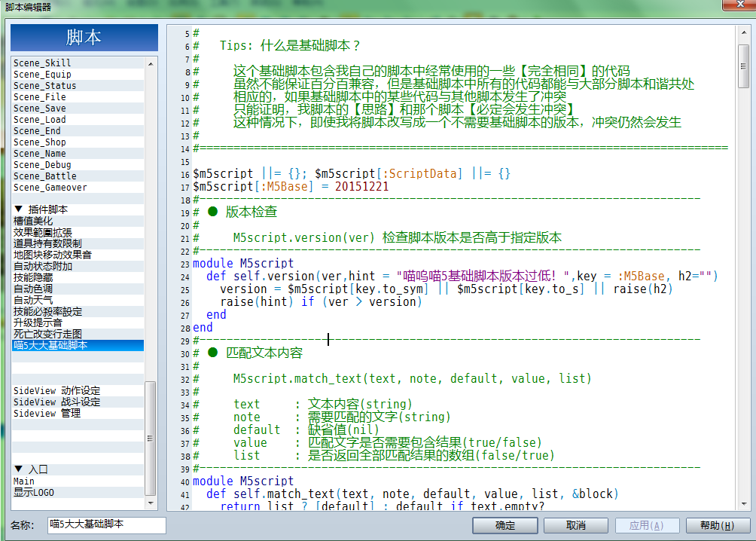Select the 槽值美化 script

click(78, 221)
